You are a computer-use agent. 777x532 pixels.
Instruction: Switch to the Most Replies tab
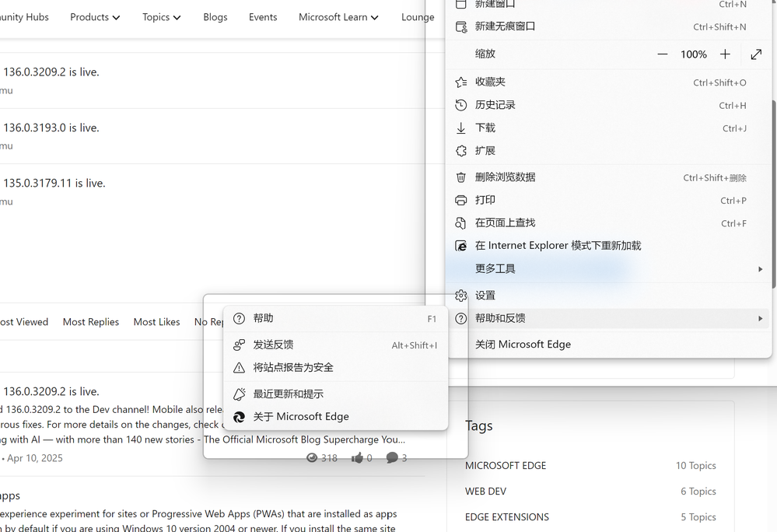[x=91, y=322]
